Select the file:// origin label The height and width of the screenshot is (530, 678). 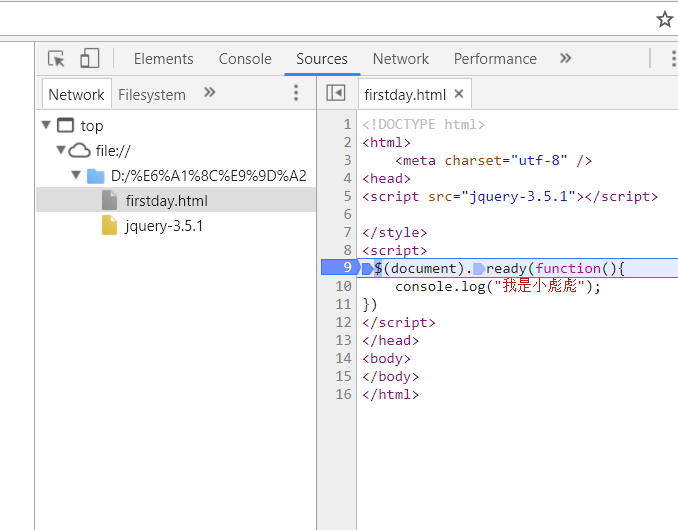[x=113, y=151]
